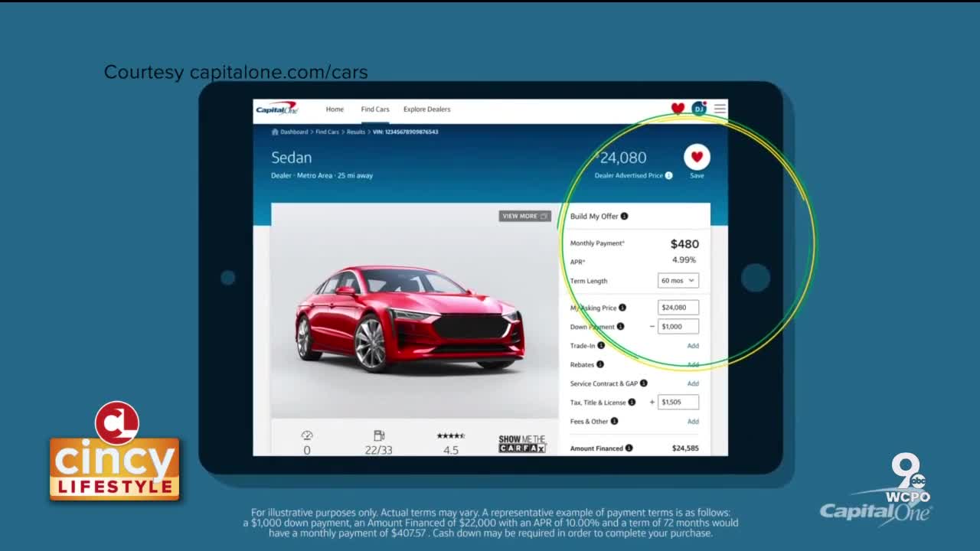
Task: Click the Save heart button
Action: 697,157
